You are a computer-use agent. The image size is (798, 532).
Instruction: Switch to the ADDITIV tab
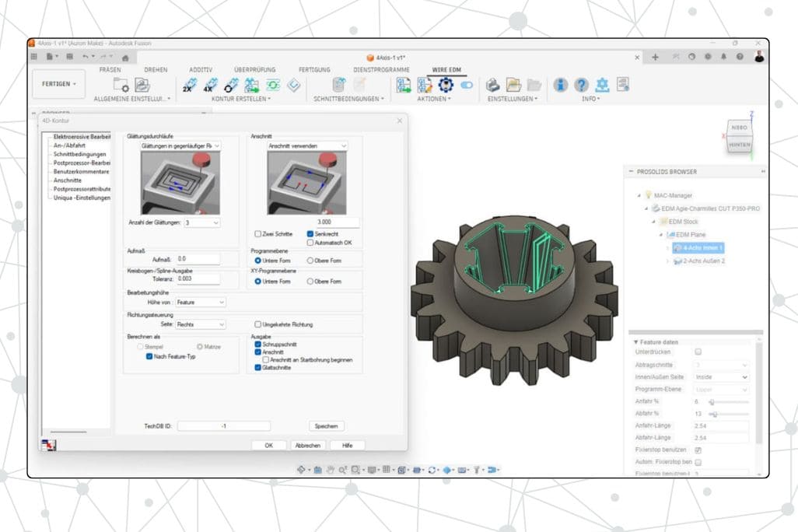[x=201, y=70]
